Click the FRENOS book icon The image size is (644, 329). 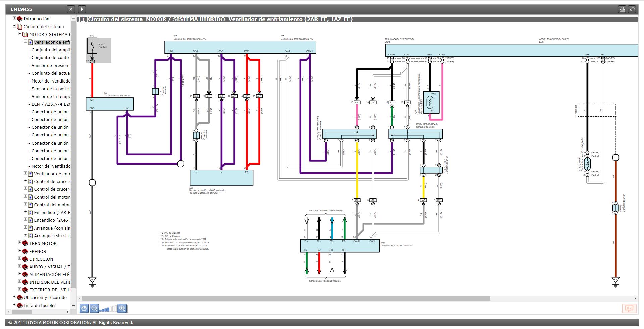[25, 251]
